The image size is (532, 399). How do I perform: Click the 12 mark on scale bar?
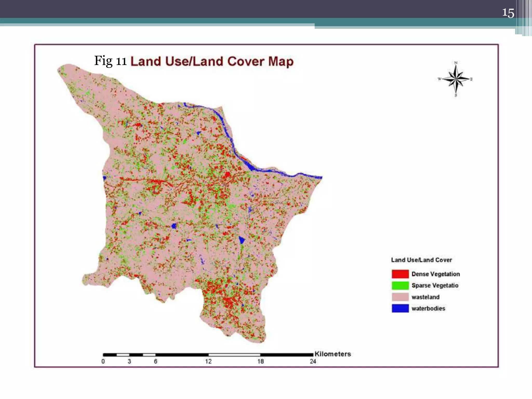click(208, 361)
